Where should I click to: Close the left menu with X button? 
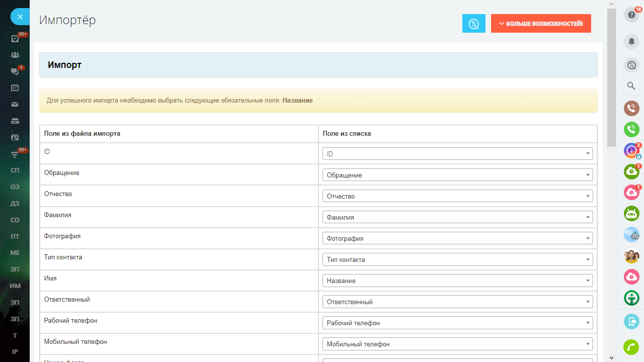tap(20, 17)
